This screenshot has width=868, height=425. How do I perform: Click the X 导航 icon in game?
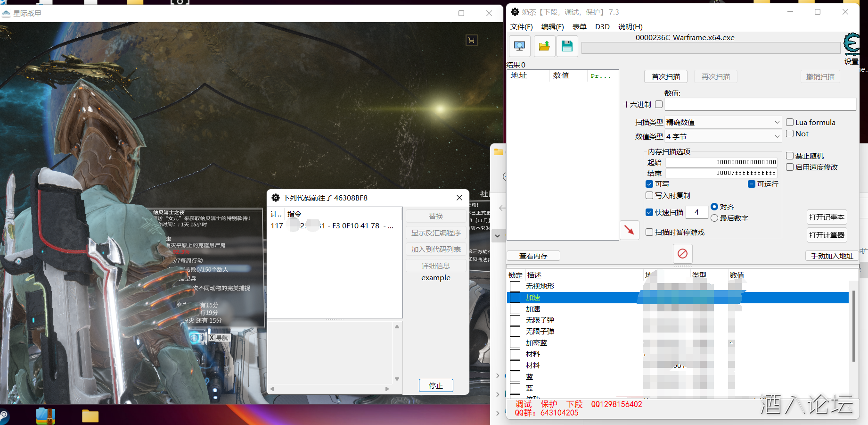point(218,338)
